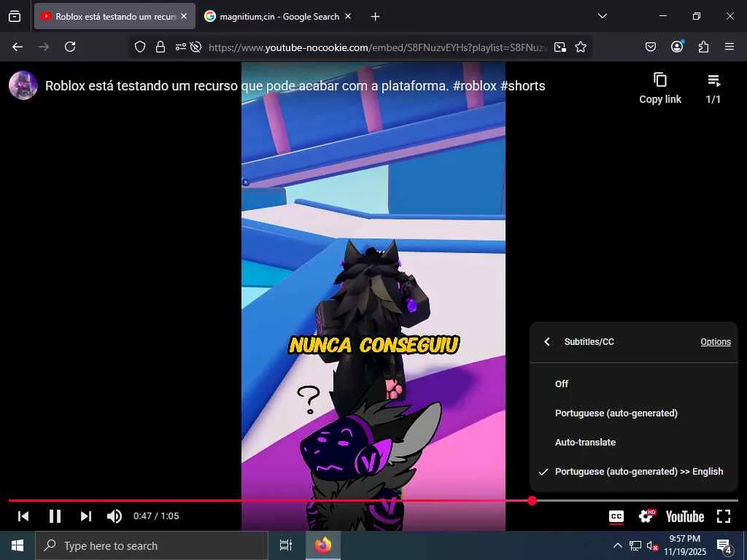Open player settings gear

pyautogui.click(x=646, y=516)
